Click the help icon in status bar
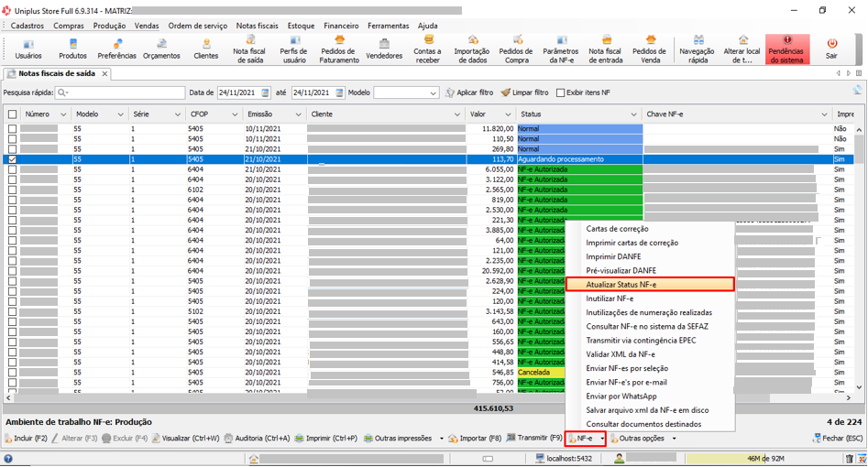 click(7, 458)
